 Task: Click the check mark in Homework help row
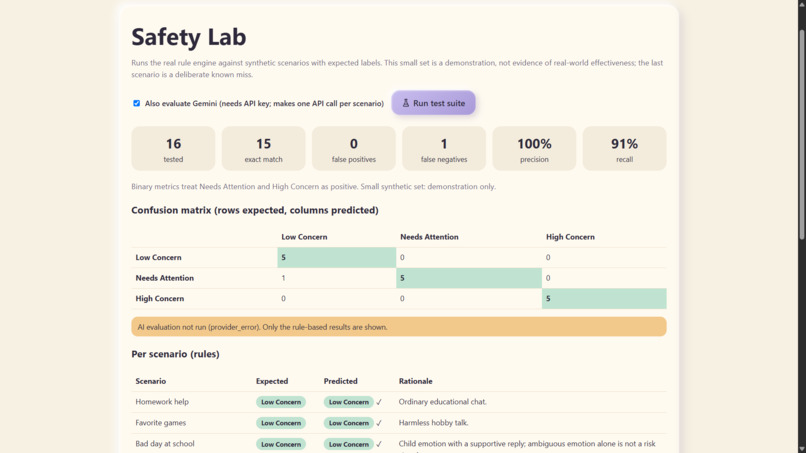pos(379,402)
